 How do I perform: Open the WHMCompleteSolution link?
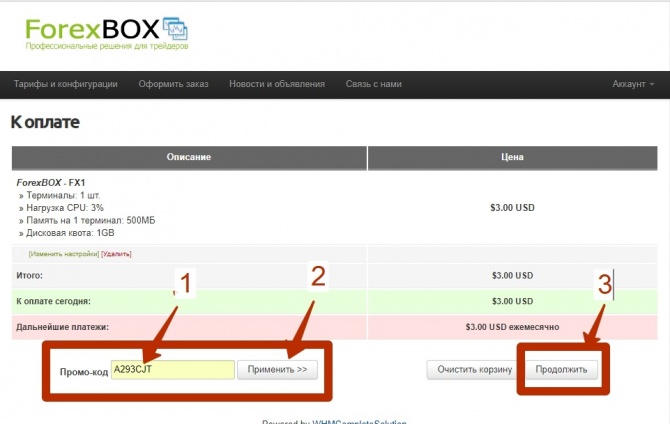pyautogui.click(x=359, y=421)
